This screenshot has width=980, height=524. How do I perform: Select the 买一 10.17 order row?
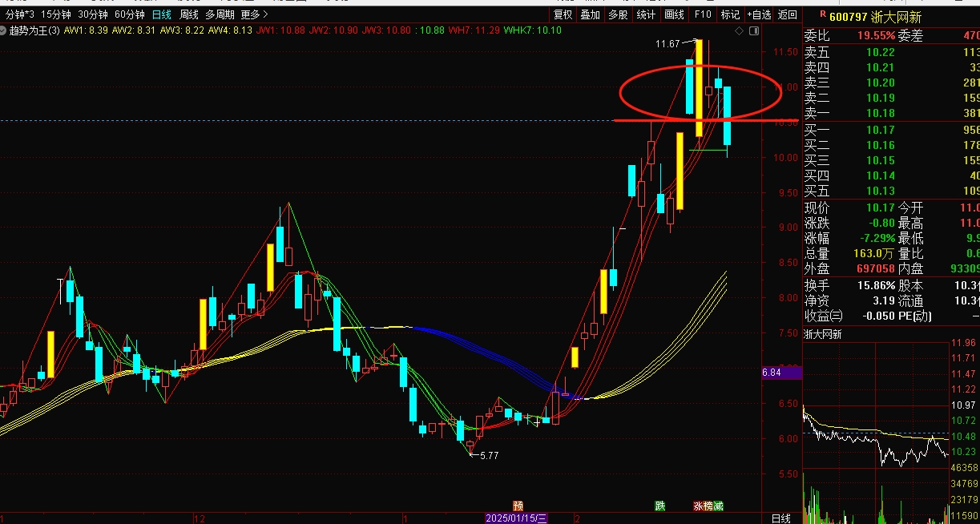coord(891,129)
